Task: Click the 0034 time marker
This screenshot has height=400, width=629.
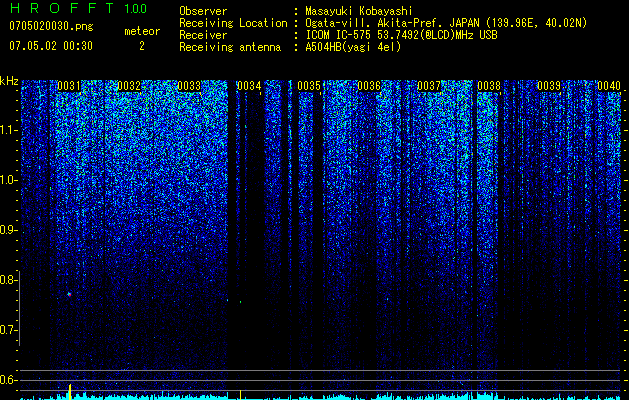Action: (249, 86)
